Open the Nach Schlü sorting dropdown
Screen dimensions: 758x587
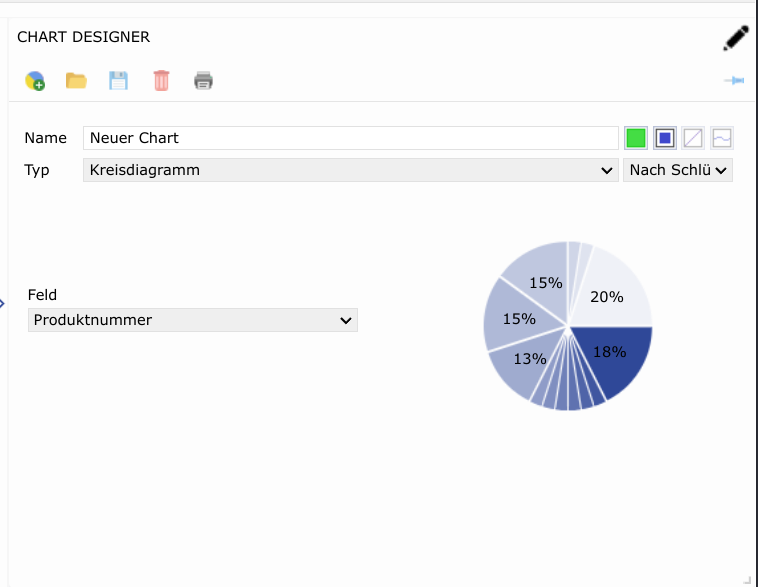678,170
